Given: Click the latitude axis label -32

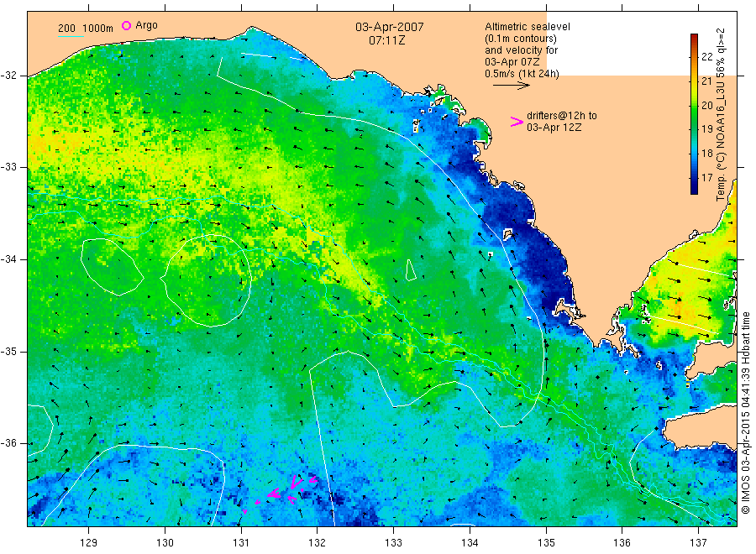Looking at the screenshot, I should click(8, 76).
